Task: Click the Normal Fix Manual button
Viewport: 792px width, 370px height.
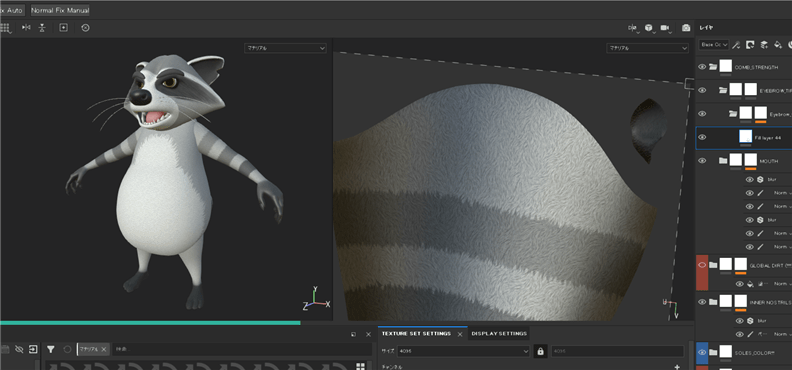Action: (60, 10)
